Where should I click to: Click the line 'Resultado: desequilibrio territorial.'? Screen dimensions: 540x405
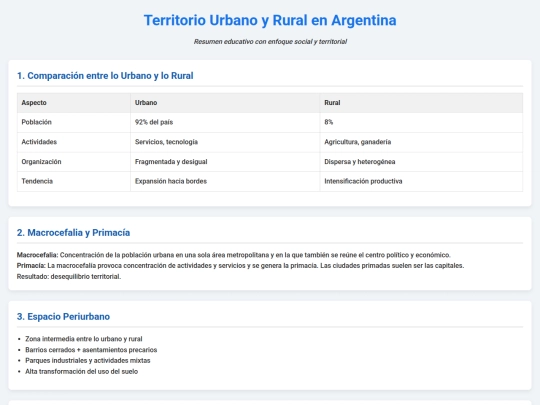(x=69, y=277)
